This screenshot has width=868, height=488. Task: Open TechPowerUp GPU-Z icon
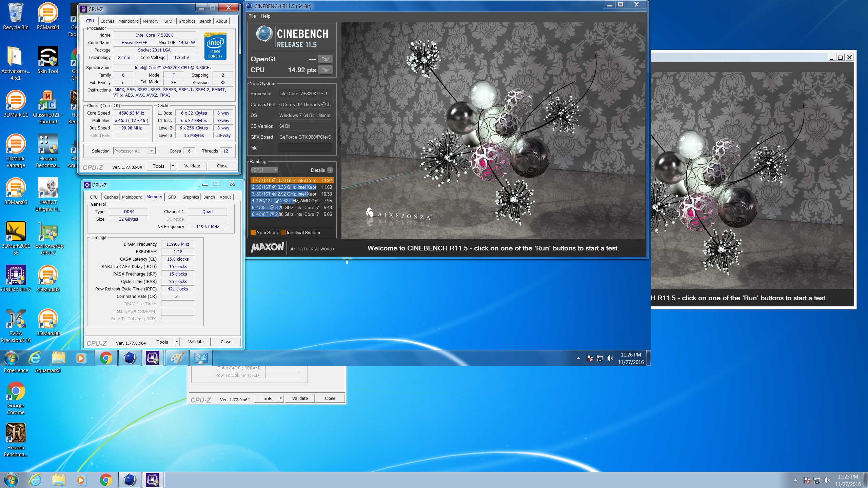pos(48,238)
